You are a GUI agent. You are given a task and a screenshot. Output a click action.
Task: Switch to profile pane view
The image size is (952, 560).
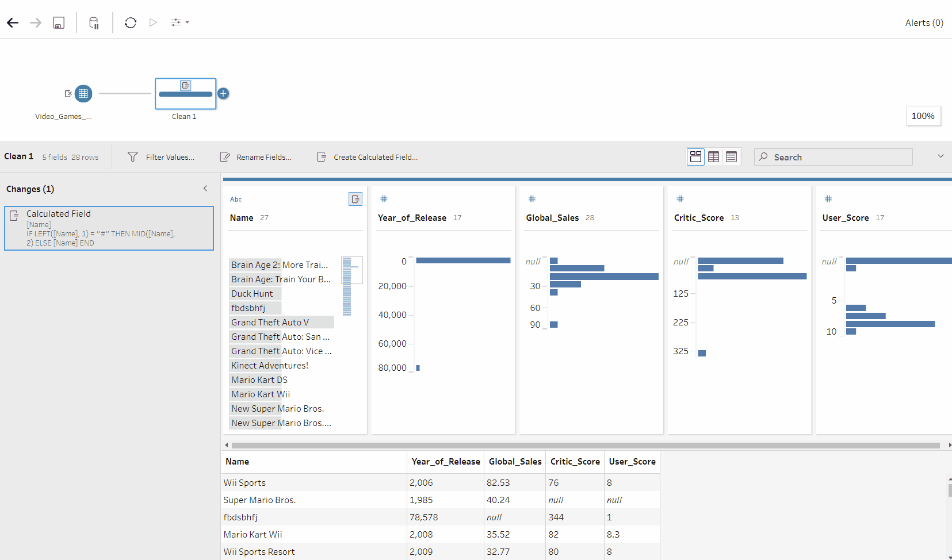(695, 157)
